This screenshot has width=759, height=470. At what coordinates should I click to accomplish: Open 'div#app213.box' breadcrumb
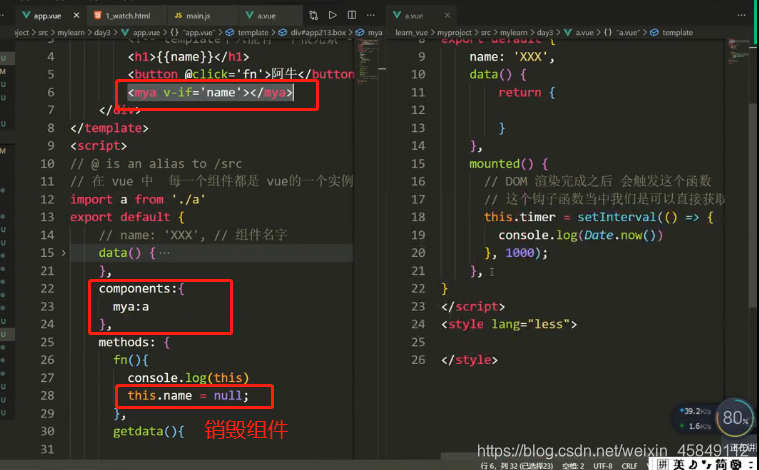point(313,32)
